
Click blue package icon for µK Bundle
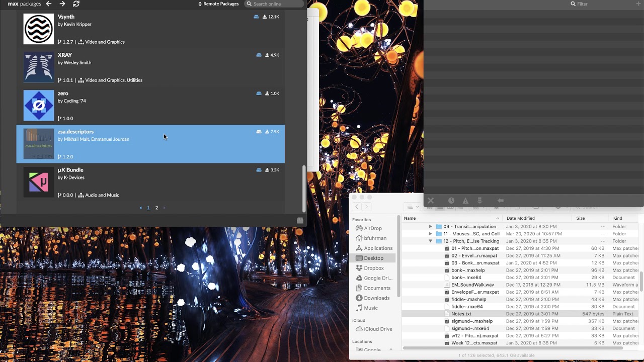(259, 170)
